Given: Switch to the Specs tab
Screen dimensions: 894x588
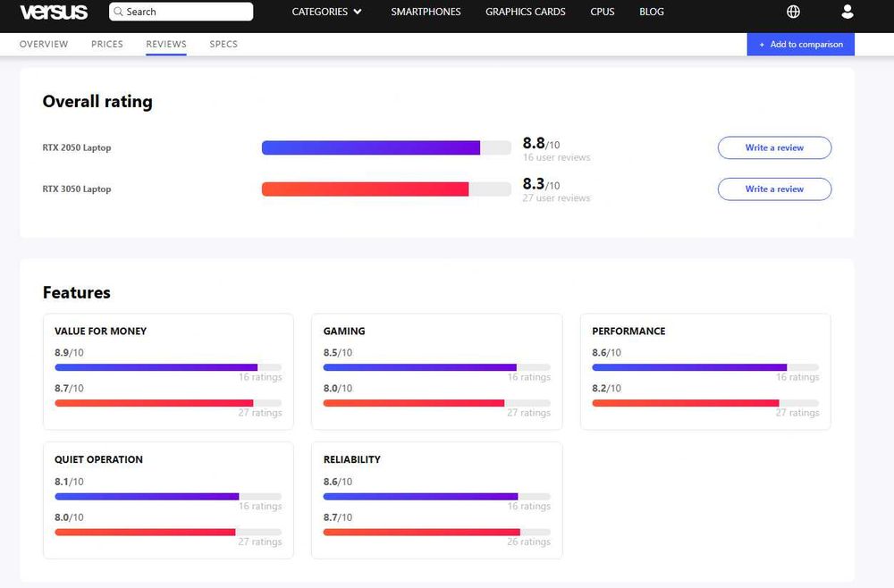Looking at the screenshot, I should (223, 44).
